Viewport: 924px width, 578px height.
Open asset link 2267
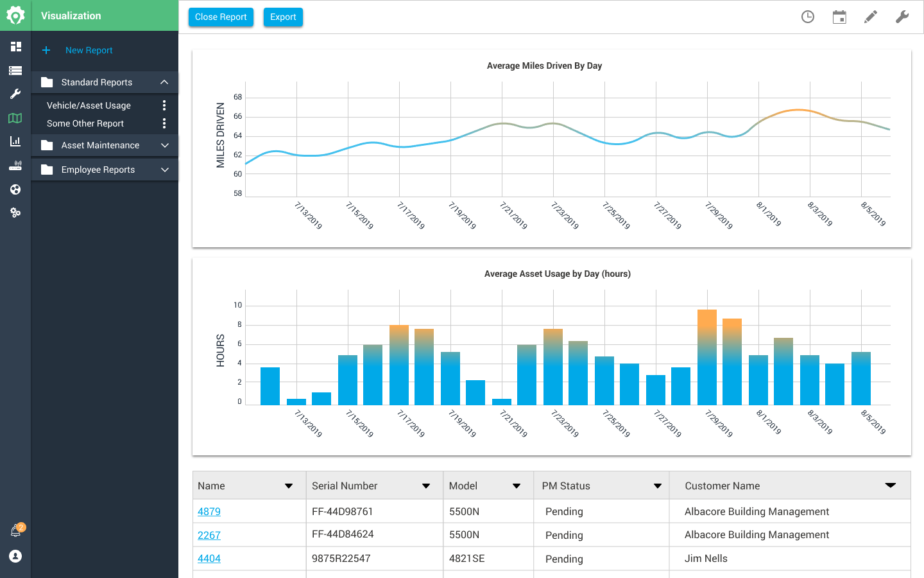point(209,536)
